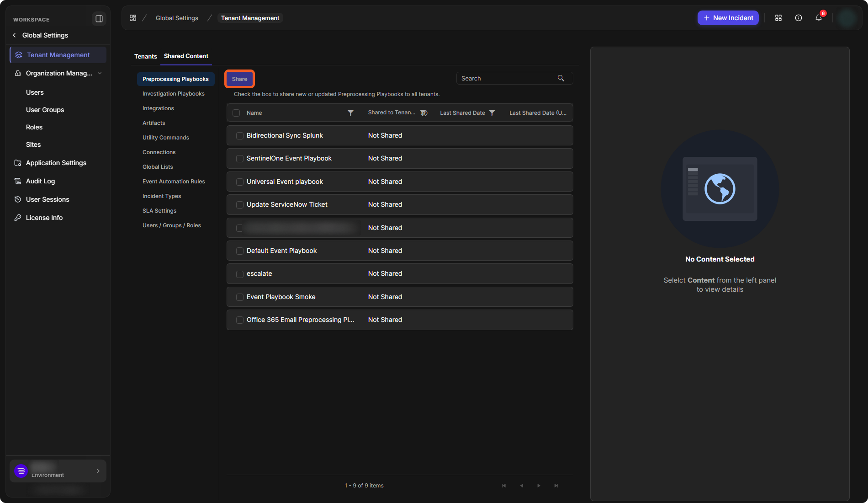Screen dimensions: 868x503
Task: Tick the select-all checkbox in table header
Action: [x=236, y=113]
